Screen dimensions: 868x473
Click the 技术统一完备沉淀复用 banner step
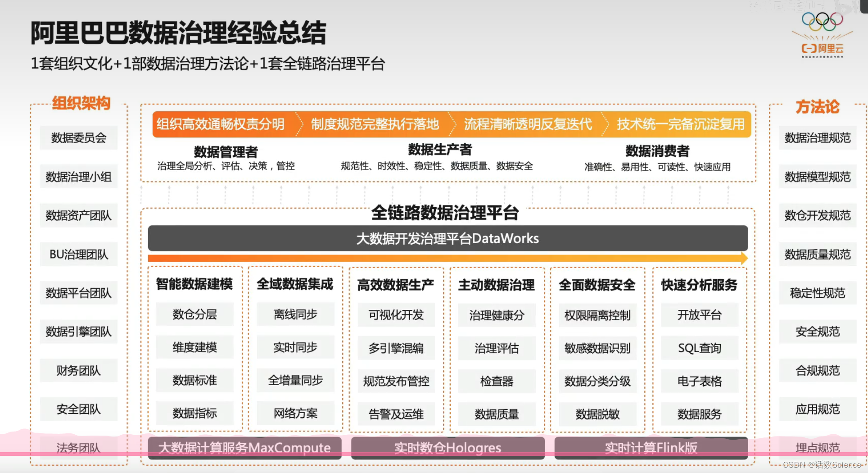[x=680, y=124]
